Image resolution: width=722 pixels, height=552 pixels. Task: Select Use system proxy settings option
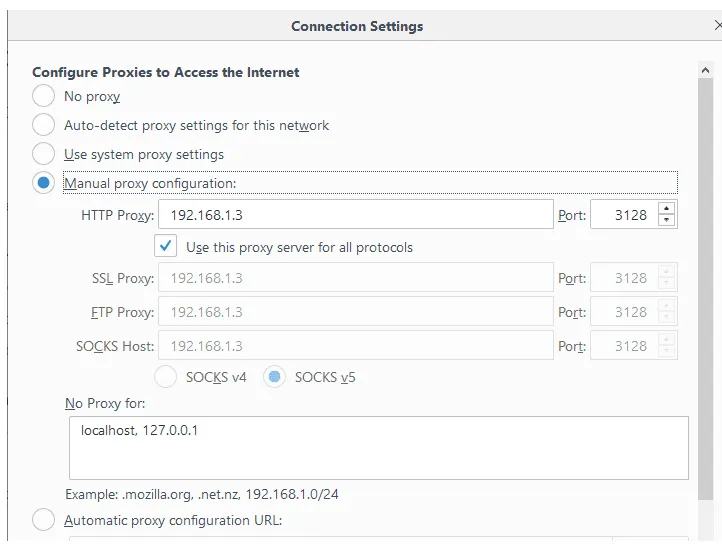pos(43,154)
